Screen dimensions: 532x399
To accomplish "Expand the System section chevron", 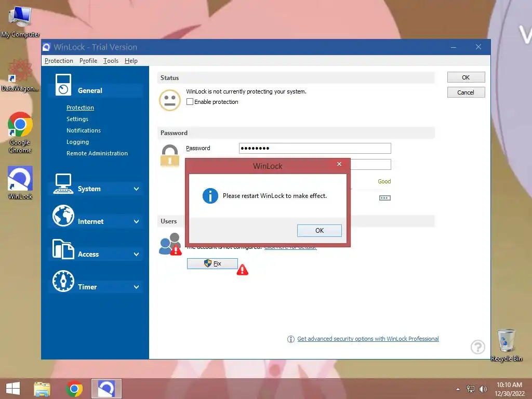I will coord(136,189).
